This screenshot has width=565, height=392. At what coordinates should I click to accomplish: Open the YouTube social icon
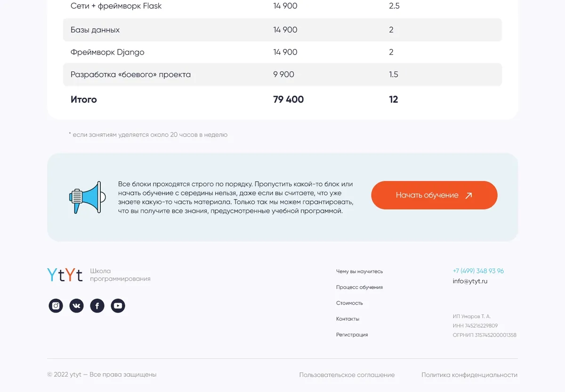118,306
